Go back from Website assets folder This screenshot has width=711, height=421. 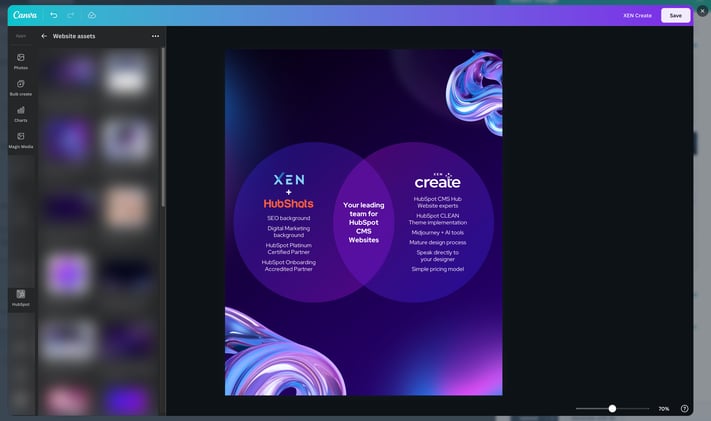click(44, 36)
